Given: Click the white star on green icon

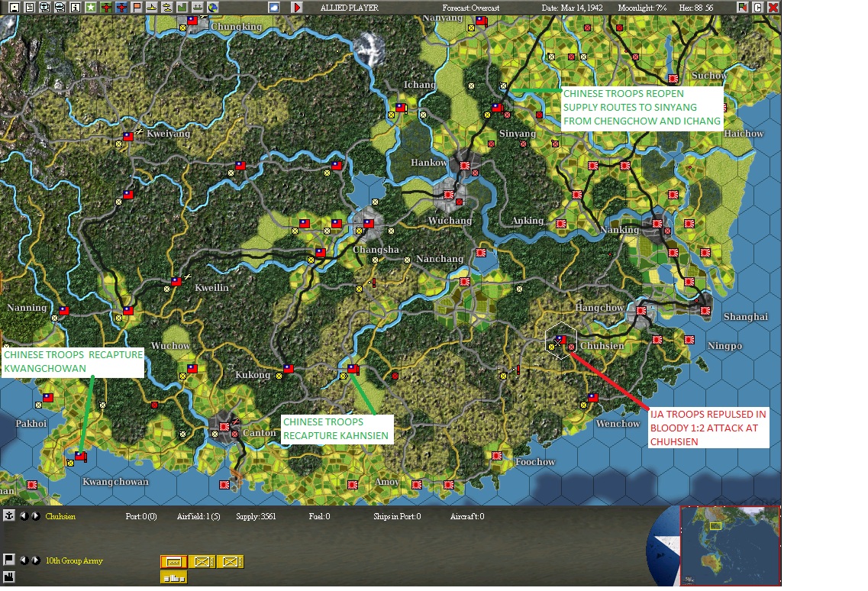Looking at the screenshot, I should (x=90, y=7).
